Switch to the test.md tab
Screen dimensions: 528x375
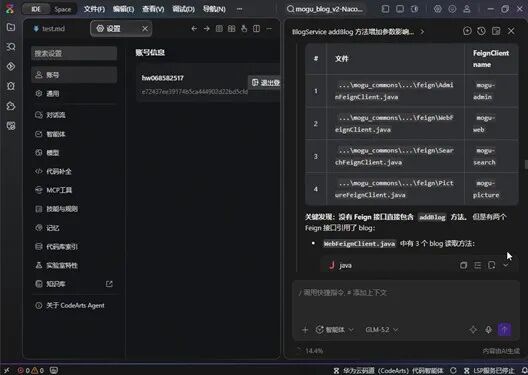(x=49, y=29)
